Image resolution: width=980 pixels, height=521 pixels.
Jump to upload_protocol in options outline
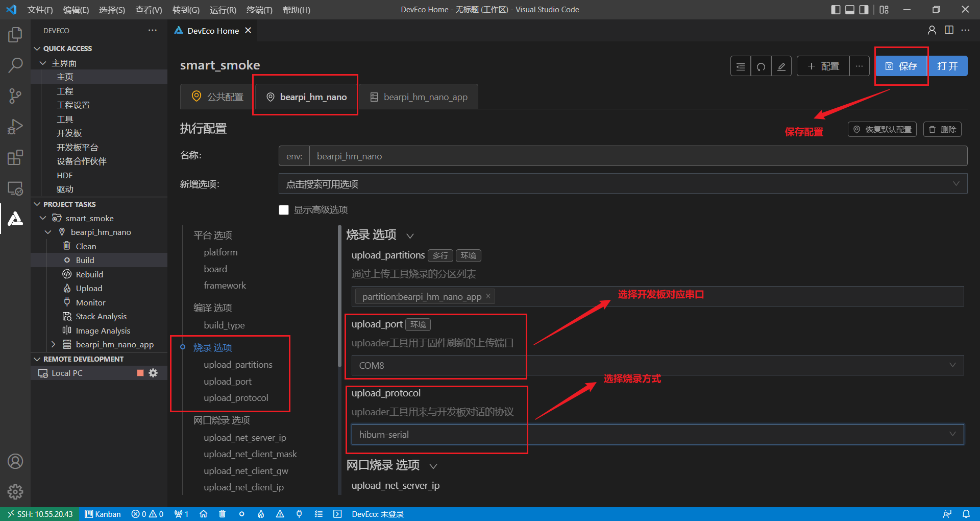click(236, 397)
